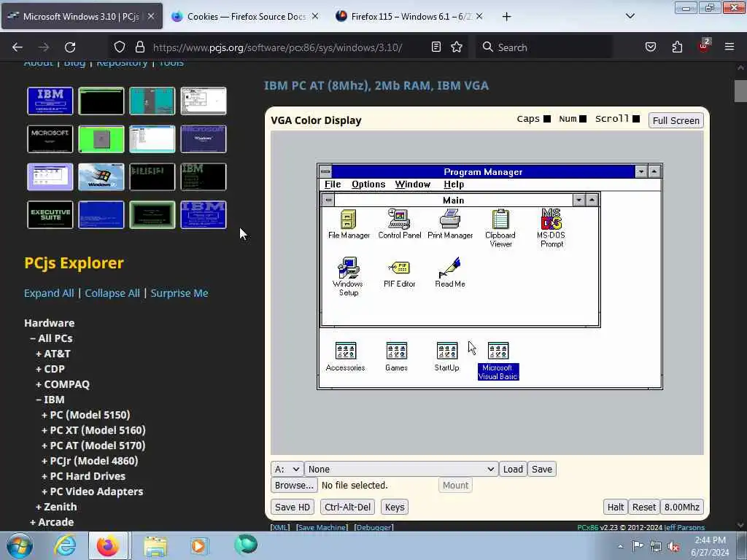This screenshot has height=560, width=747.
Task: Click the Browse... file button
Action: click(294, 485)
